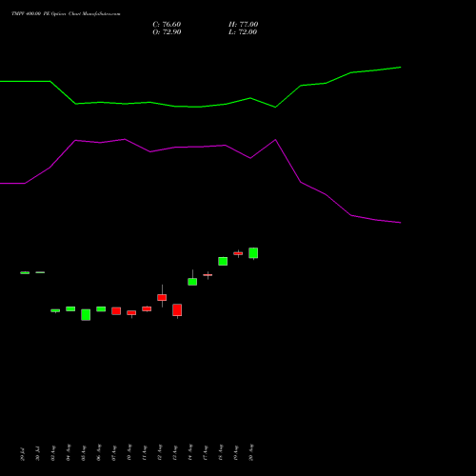Viewport: 476px width, 476px height.
Task: Select the 29 Jul date axis label
Action: 22,454
